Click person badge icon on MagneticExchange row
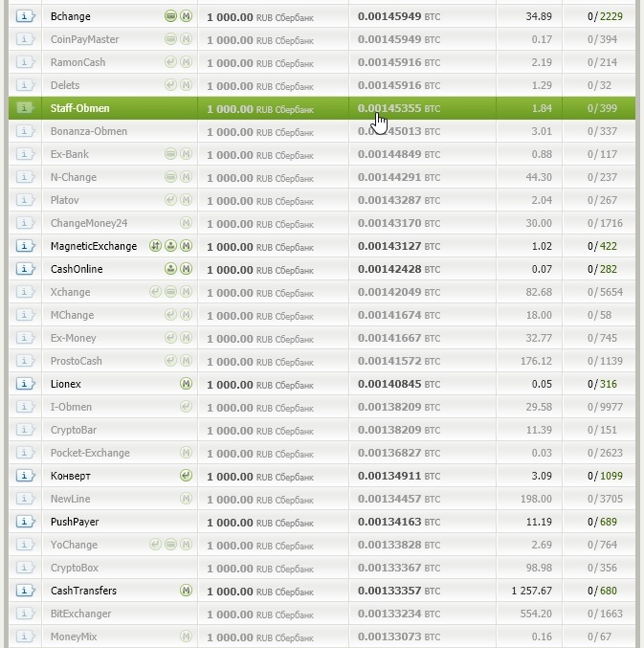The height and width of the screenshot is (648, 644). 170,246
